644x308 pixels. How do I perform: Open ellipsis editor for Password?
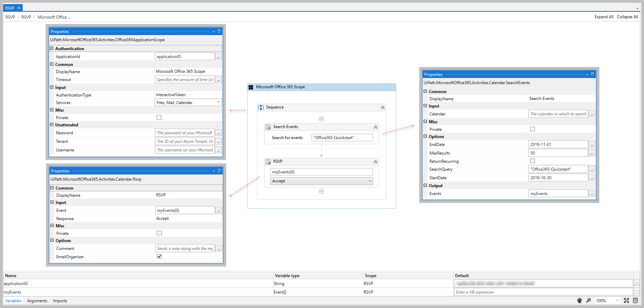pos(218,133)
